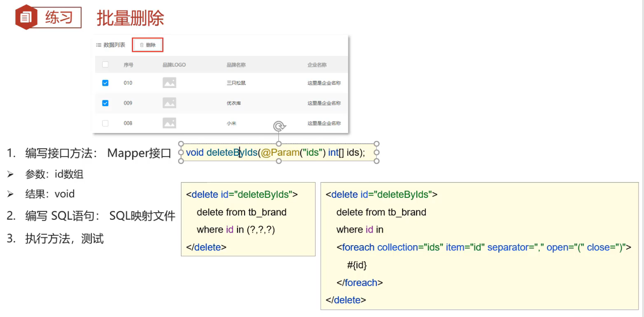
Task: Click the closing </delete> tag in left box
Action: click(206, 247)
